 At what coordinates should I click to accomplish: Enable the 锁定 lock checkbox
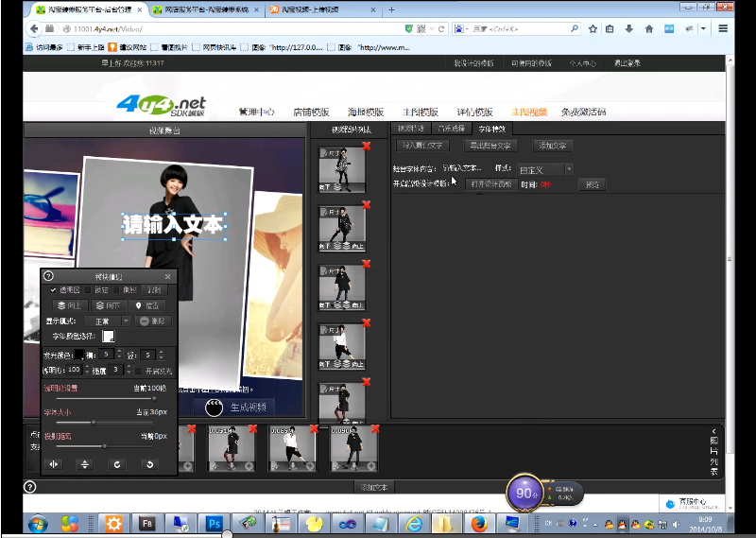pos(89,290)
